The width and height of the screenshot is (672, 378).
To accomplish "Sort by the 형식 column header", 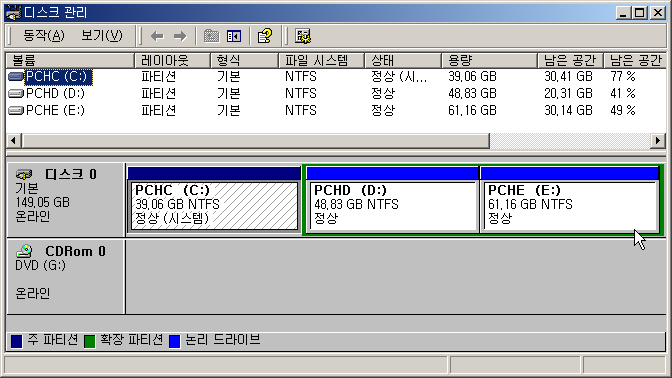I will click(x=244, y=60).
